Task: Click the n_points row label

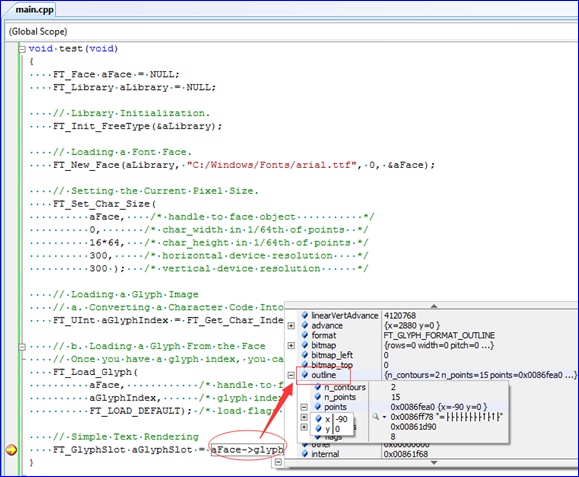Action: (340, 397)
